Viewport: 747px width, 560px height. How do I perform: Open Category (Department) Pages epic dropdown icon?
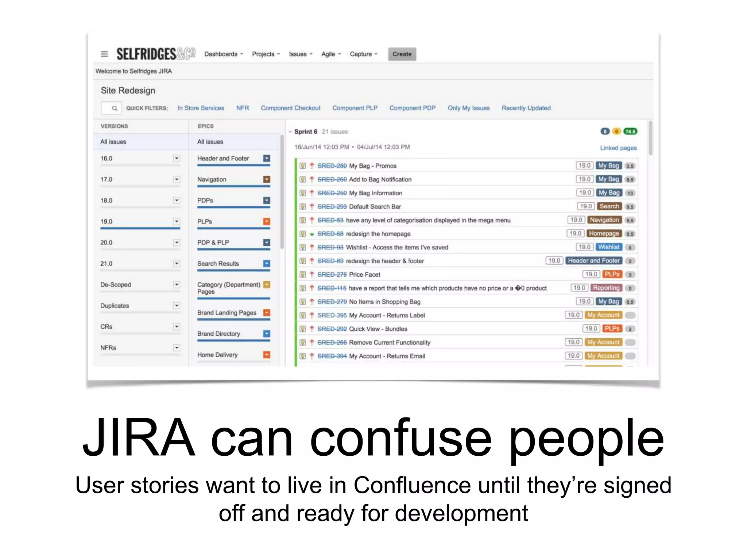267,284
